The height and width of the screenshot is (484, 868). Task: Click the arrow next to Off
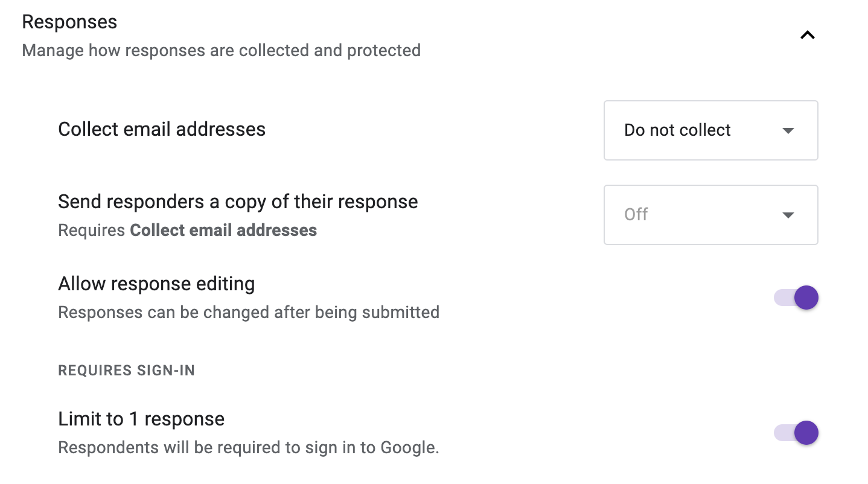(x=788, y=215)
